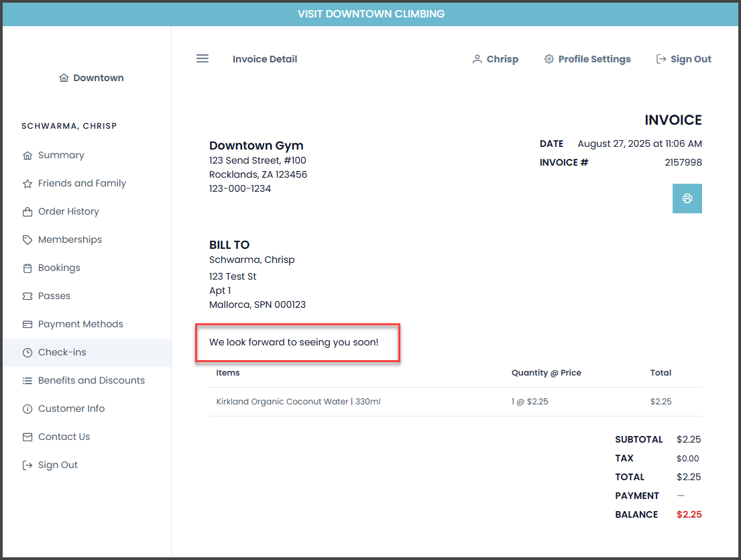
Task: Open the Summary page in sidebar
Action: coord(61,156)
